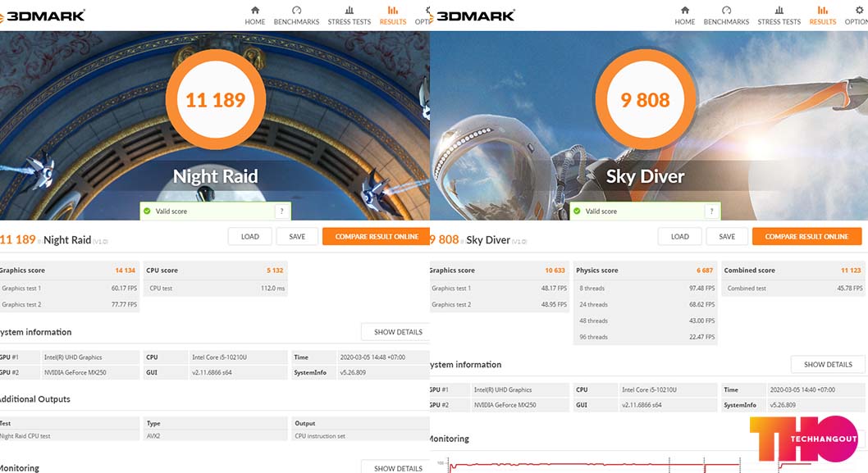Viewport: 868px width, 473px height.
Task: Click the question mark next to Night Raid Valid score
Action: click(x=281, y=211)
